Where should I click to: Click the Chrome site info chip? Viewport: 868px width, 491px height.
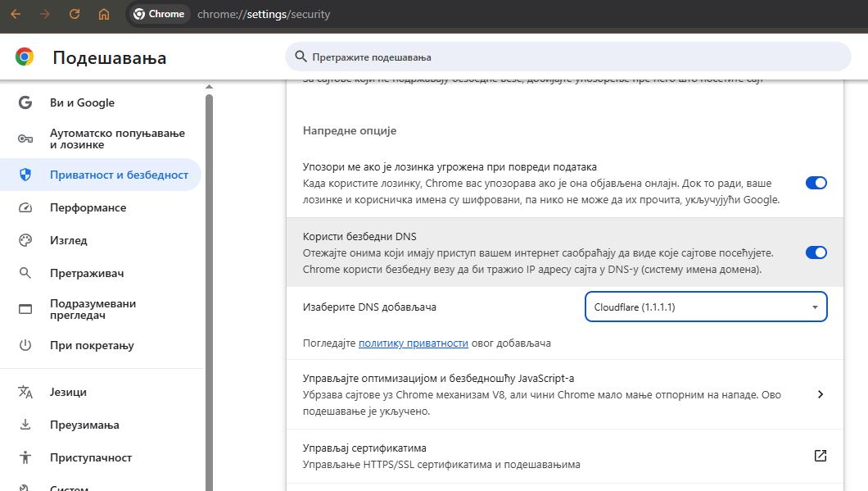coord(160,14)
